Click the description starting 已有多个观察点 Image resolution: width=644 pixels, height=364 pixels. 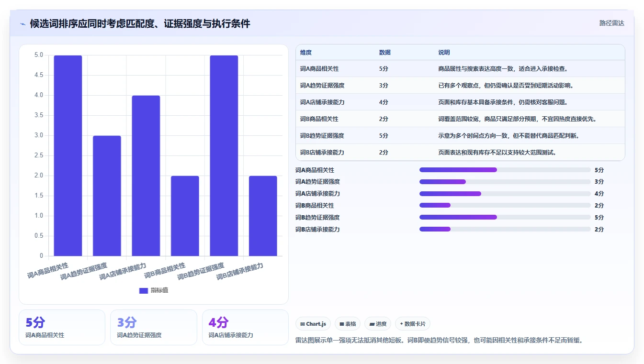coord(506,86)
